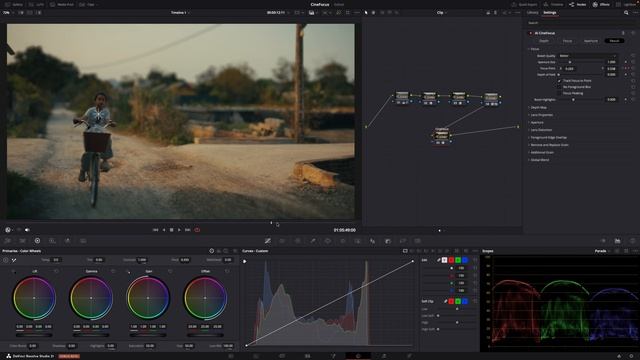Screen dimensions: 640x360
Task: Open the Power Window palette
Action: tap(328, 241)
